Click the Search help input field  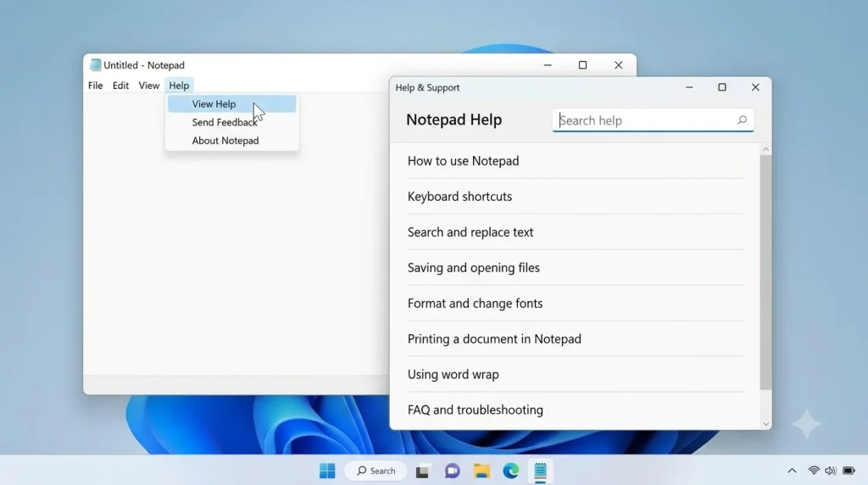tap(653, 120)
